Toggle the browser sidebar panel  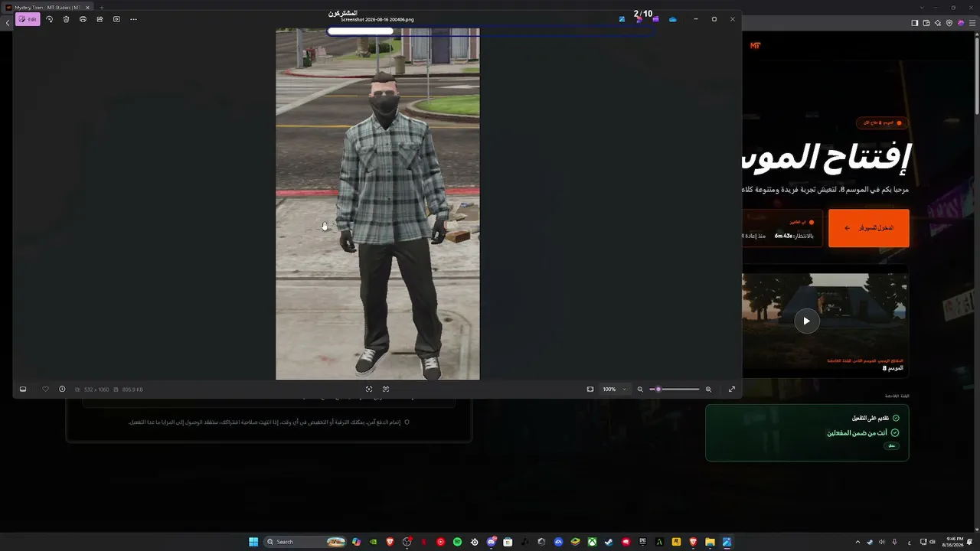click(x=915, y=23)
